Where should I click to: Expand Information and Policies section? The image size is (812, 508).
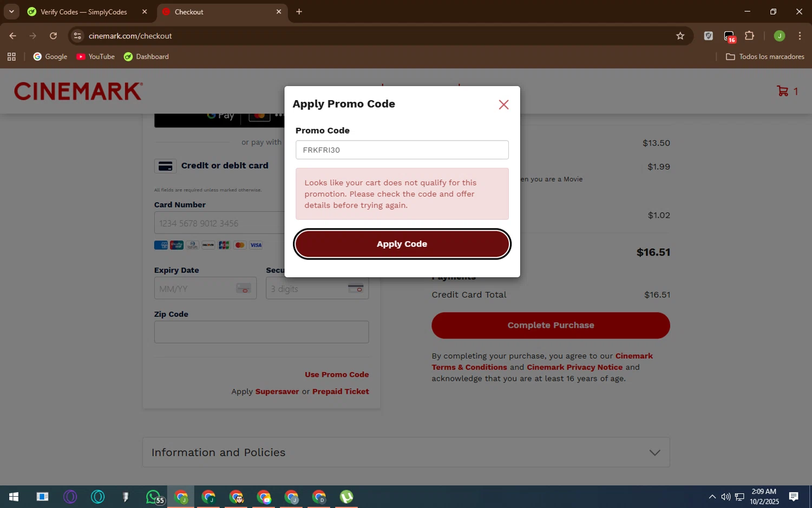[x=406, y=452]
